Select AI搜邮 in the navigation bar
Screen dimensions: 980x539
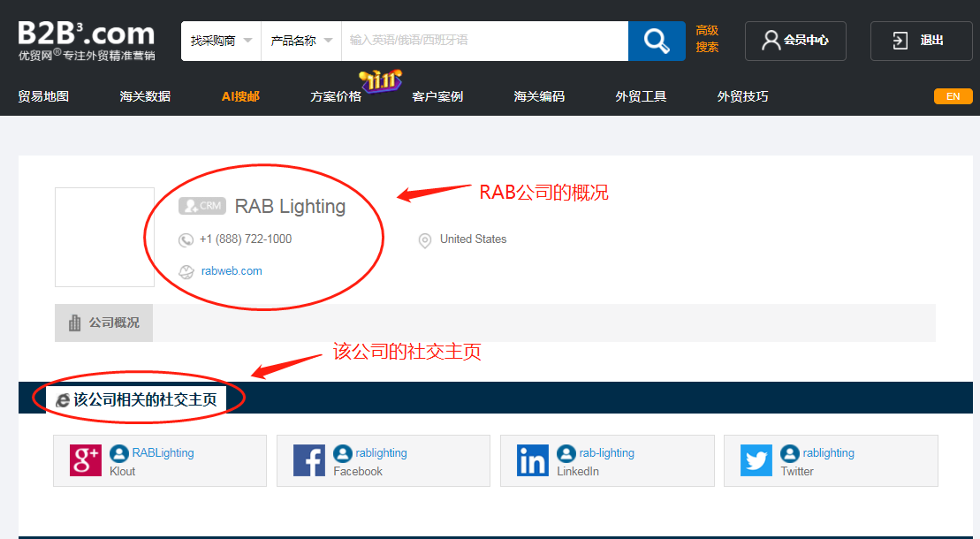pos(240,96)
